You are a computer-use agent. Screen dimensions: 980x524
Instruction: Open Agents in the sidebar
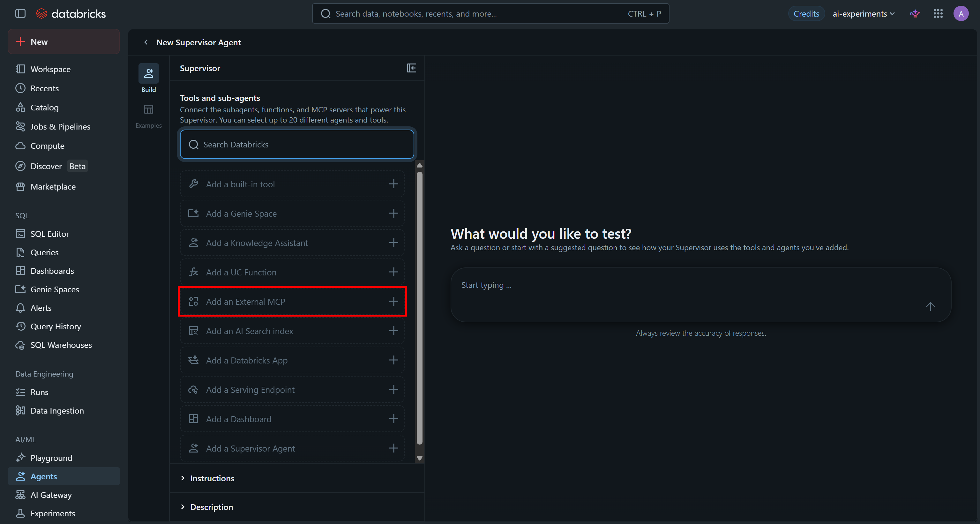tap(64, 476)
